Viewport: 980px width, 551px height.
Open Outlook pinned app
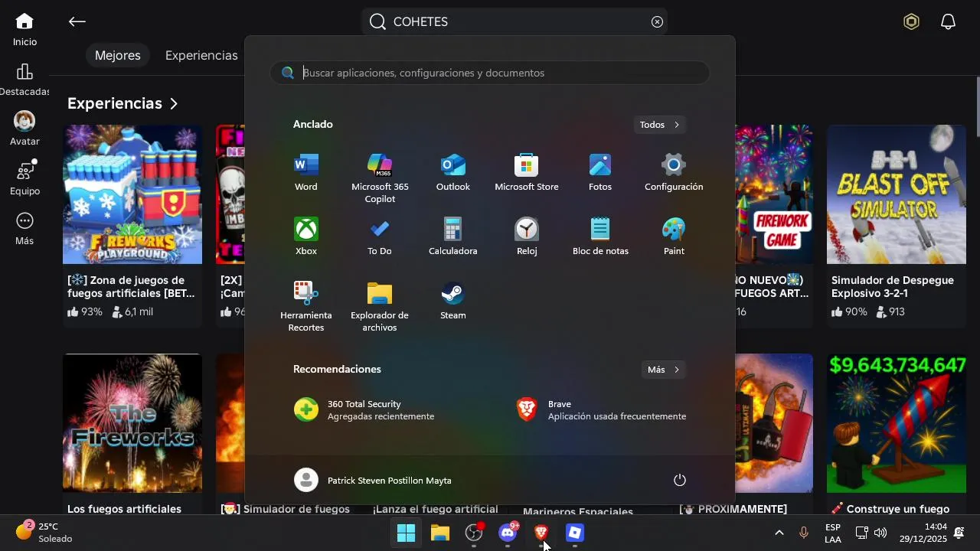pyautogui.click(x=453, y=173)
